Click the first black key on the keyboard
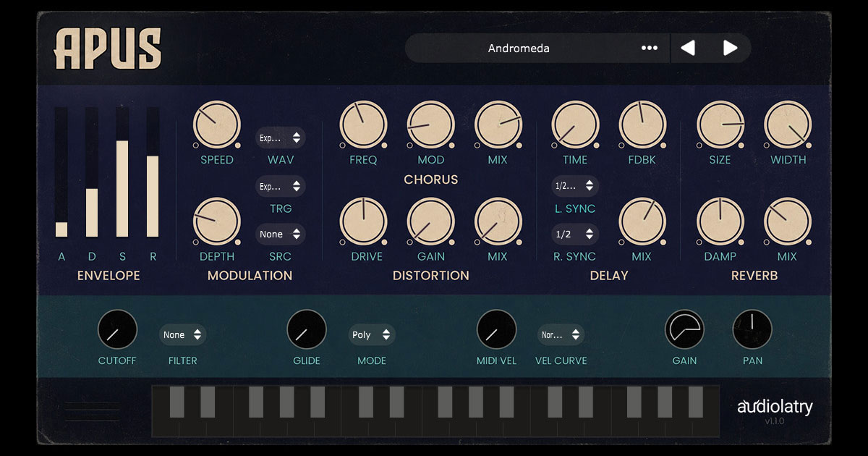Screen dimensions: 868x456 pyautogui.click(x=177, y=402)
